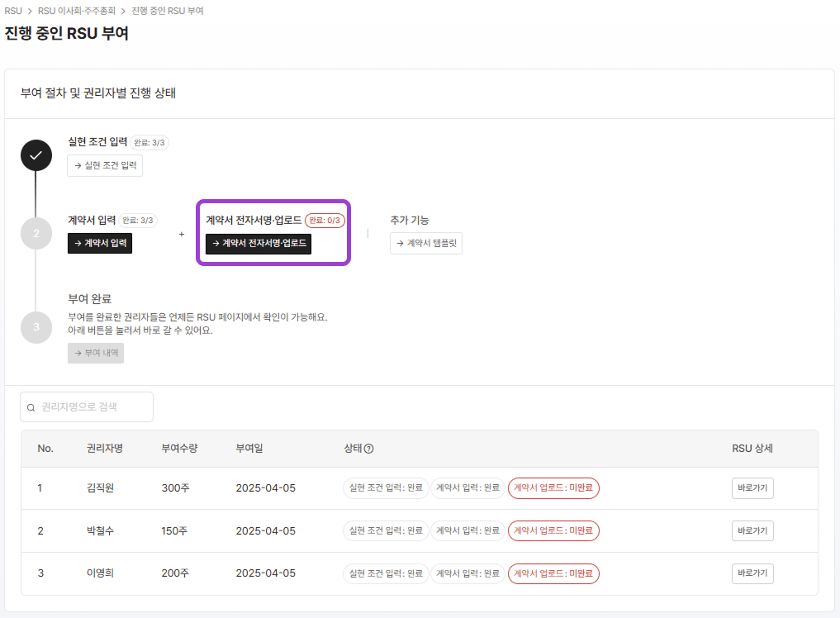Click the disabled 부여 내역 button
The height and width of the screenshot is (618, 840).
click(95, 354)
